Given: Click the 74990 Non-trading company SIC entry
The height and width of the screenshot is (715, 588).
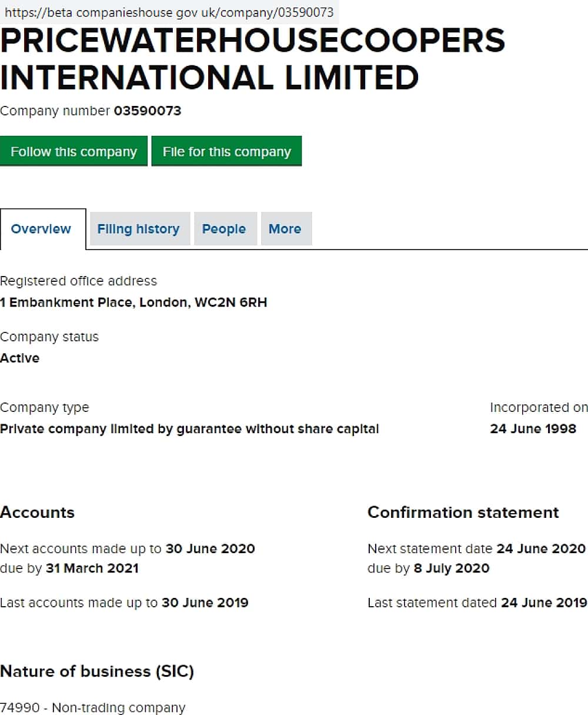Looking at the screenshot, I should coord(92,707).
